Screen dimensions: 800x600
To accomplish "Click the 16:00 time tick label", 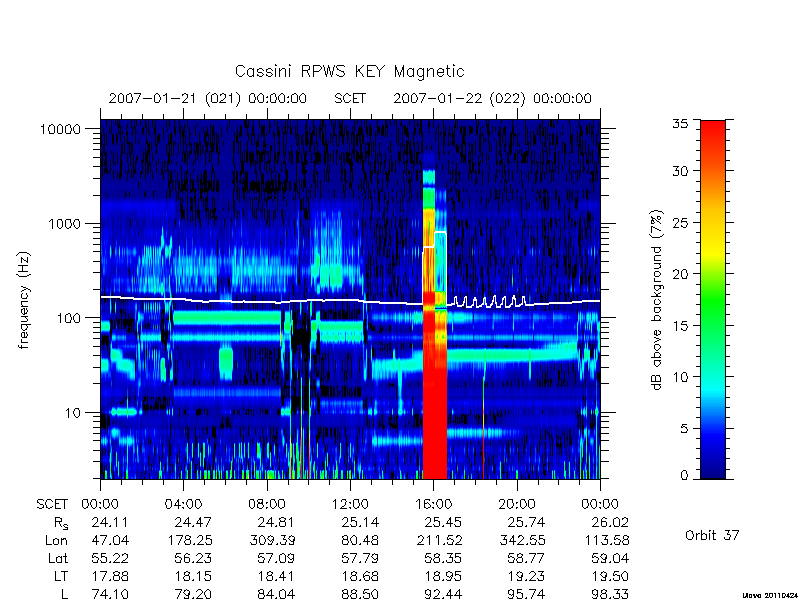I will [433, 504].
